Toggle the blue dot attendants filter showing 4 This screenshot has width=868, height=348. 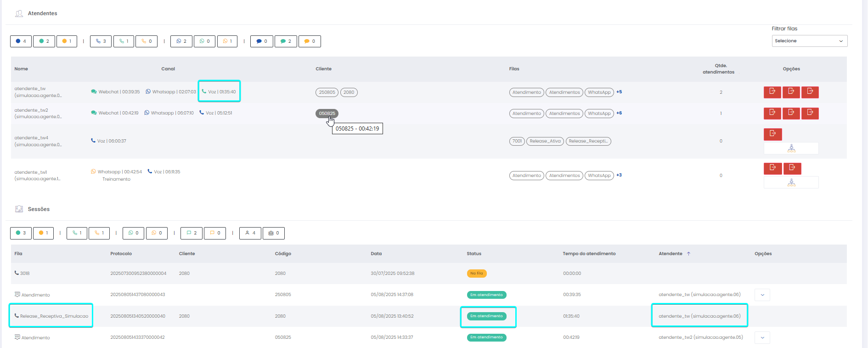pos(21,41)
